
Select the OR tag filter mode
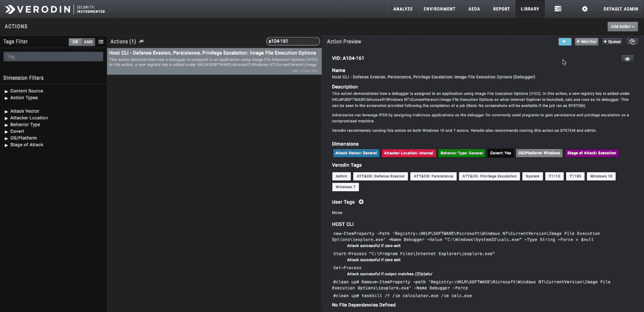[x=75, y=42]
